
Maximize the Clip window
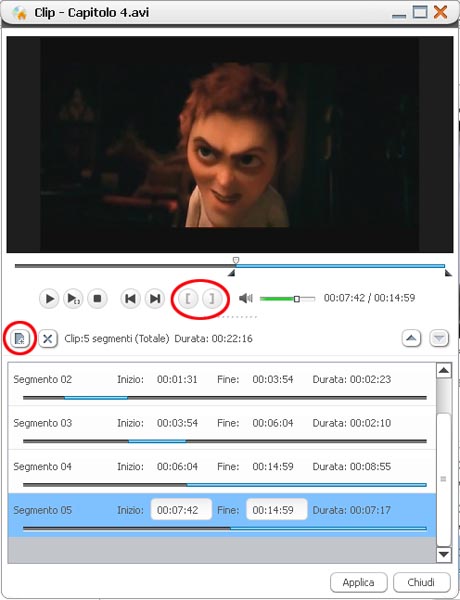[x=420, y=12]
